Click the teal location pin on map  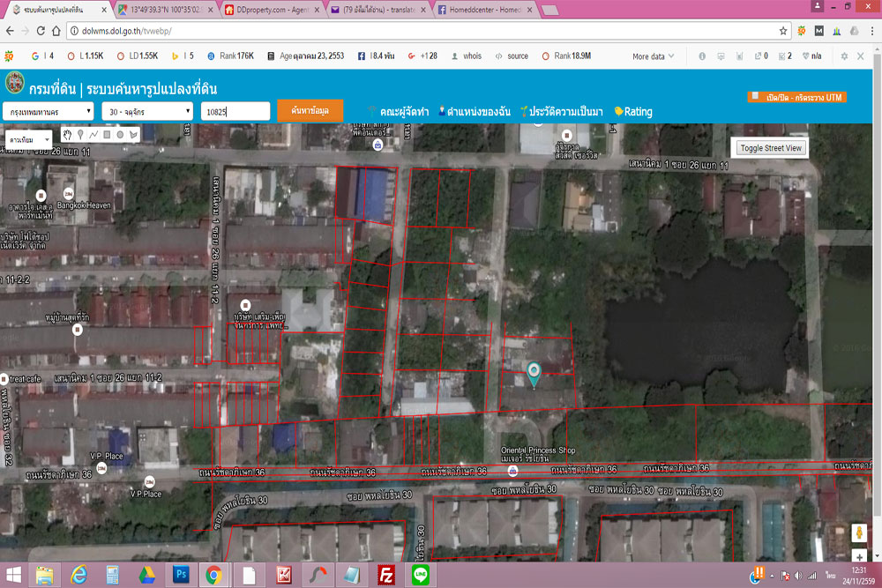click(x=534, y=373)
